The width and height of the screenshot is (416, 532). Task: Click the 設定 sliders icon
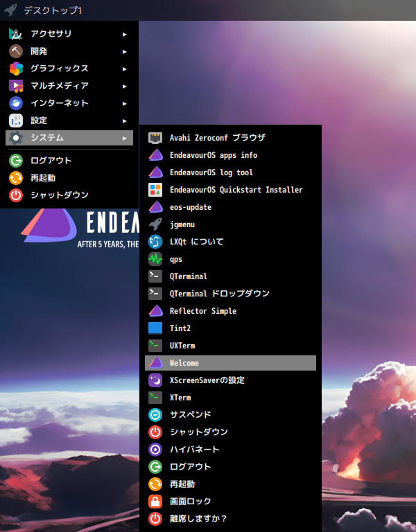coord(16,121)
